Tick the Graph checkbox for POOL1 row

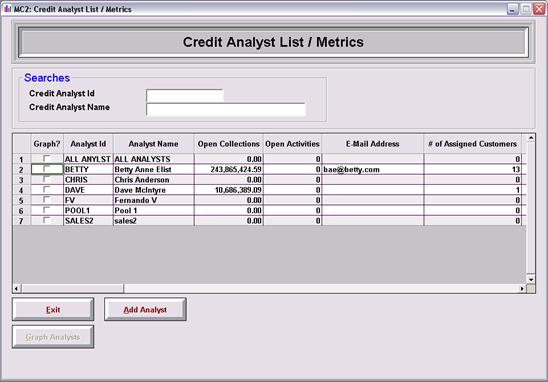(x=46, y=210)
